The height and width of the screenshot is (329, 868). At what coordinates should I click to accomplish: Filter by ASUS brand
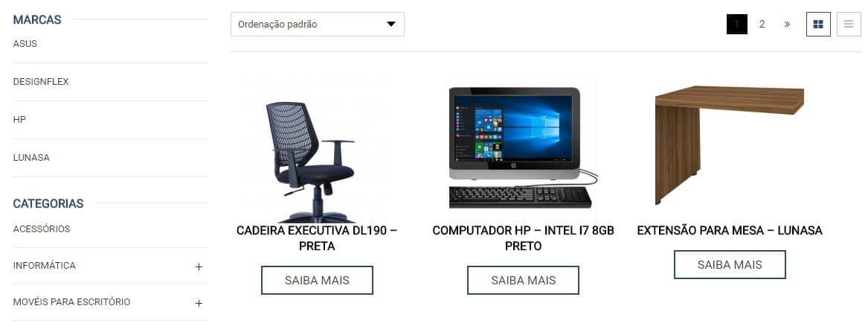coord(25,44)
